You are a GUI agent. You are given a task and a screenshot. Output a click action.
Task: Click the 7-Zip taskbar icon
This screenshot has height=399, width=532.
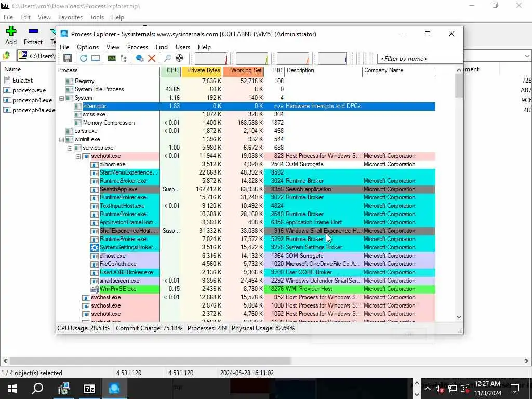[x=89, y=389]
